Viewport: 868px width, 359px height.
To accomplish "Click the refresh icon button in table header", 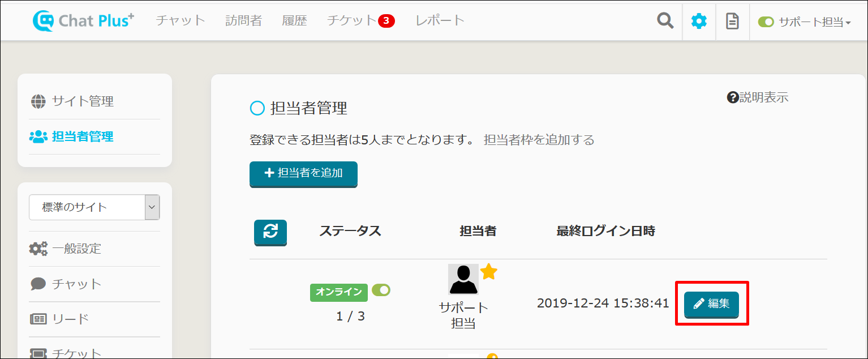I will pyautogui.click(x=270, y=232).
